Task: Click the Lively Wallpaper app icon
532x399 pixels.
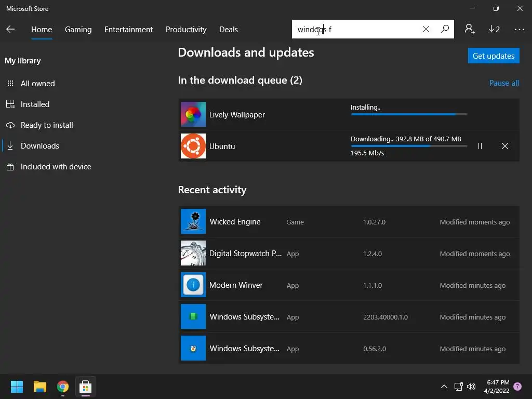Action: (x=193, y=114)
